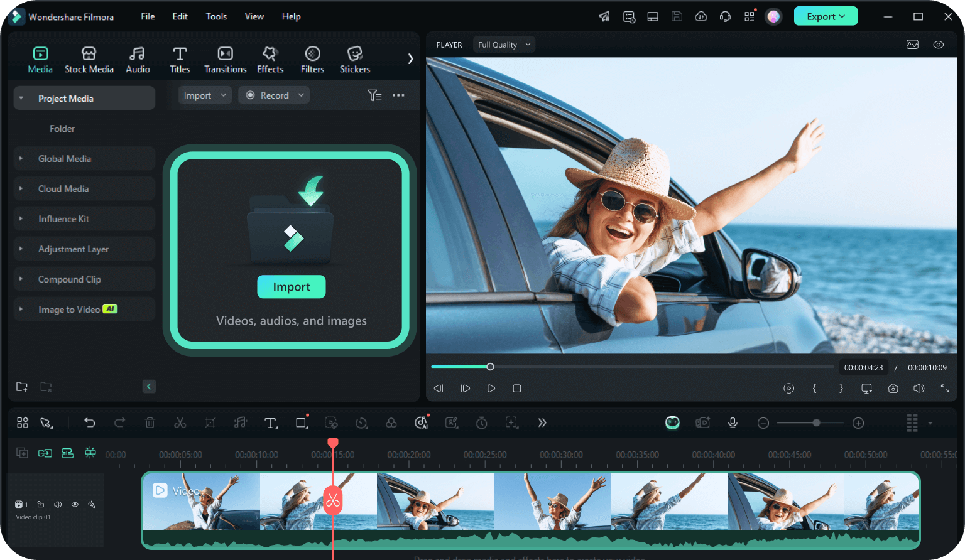Click the redo arrow in timeline toolbar
The height and width of the screenshot is (560, 965).
tap(119, 423)
